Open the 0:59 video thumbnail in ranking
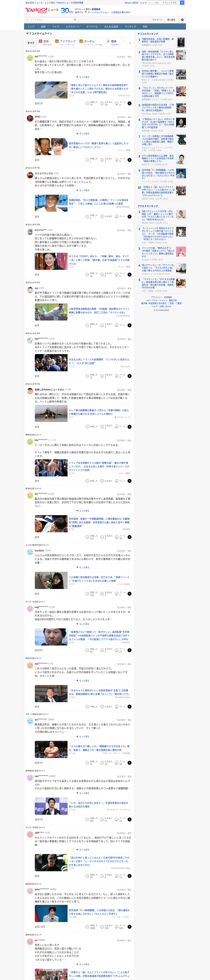The image size is (210, 980). click(181, 140)
